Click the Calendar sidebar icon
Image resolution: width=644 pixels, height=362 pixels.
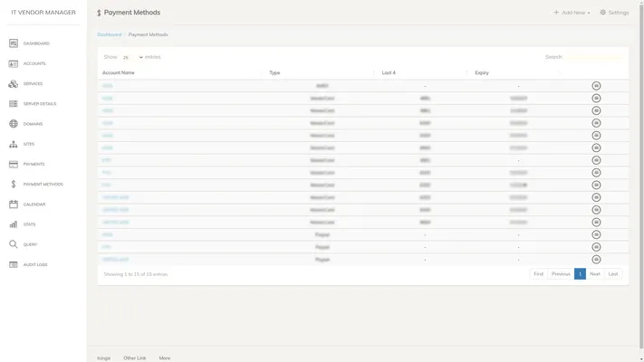pos(14,205)
